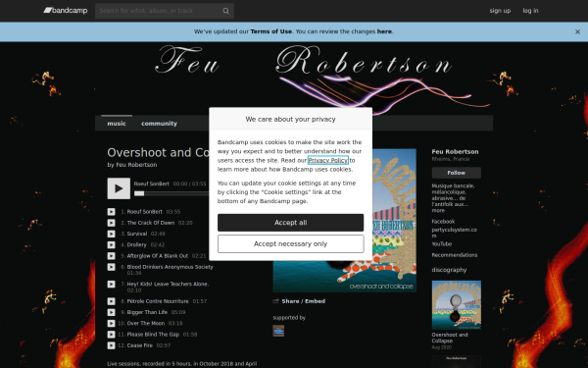The width and height of the screenshot is (588, 368).
Task: Choose Accept necessary only
Action: tap(291, 244)
